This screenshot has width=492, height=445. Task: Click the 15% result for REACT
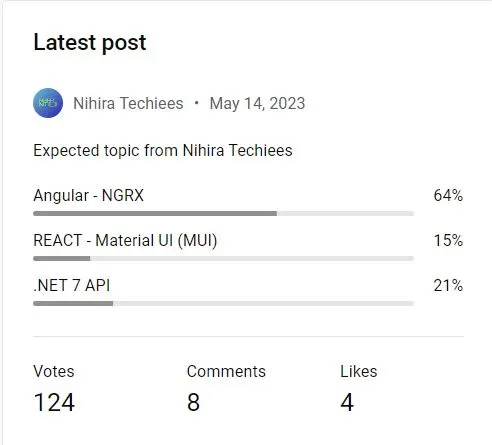click(448, 240)
